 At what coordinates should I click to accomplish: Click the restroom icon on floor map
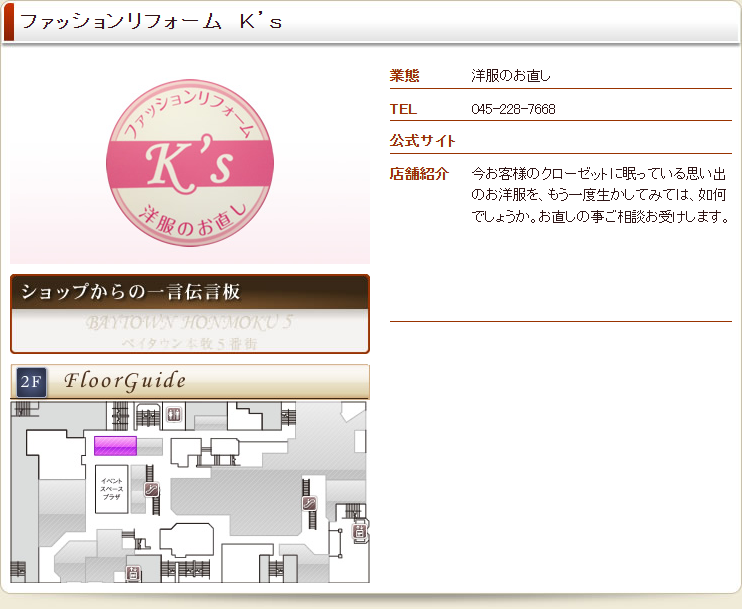pos(174,412)
